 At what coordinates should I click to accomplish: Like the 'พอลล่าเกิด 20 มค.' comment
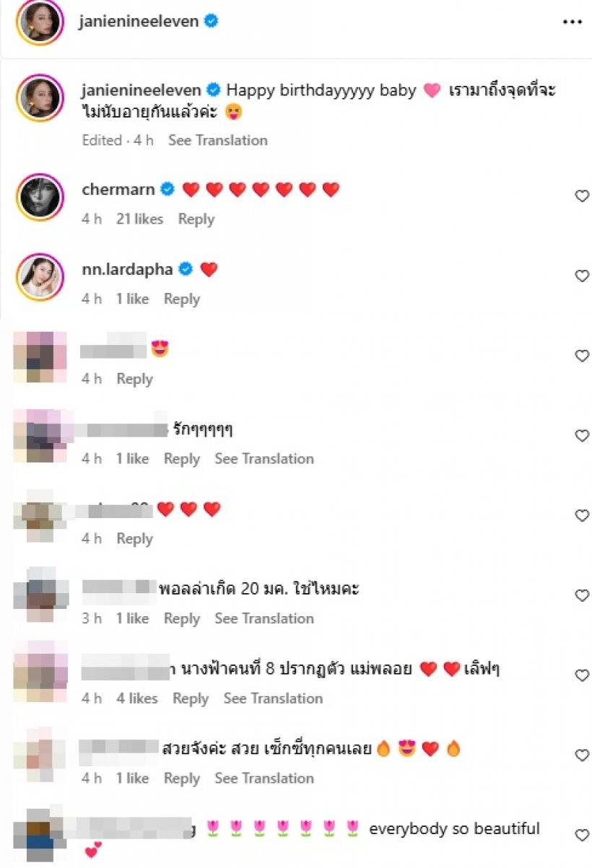tap(582, 595)
